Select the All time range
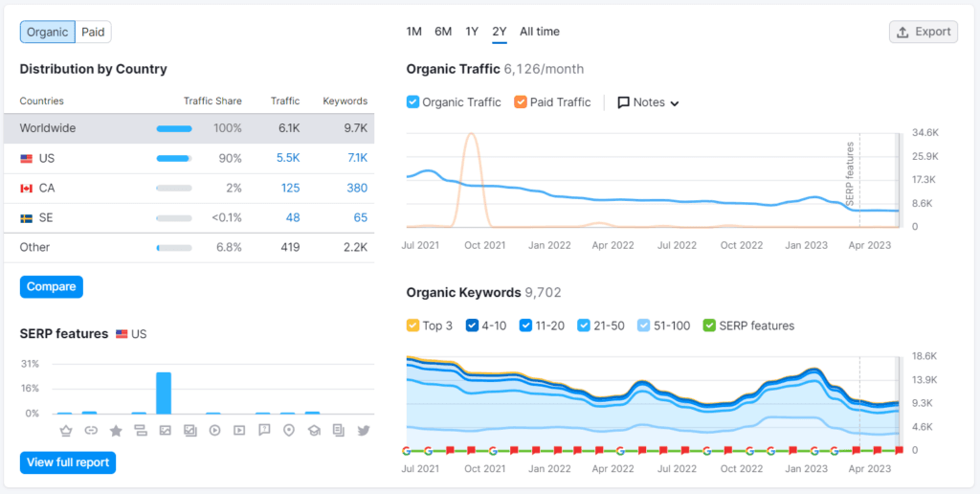Image resolution: width=980 pixels, height=494 pixels. 540,32
